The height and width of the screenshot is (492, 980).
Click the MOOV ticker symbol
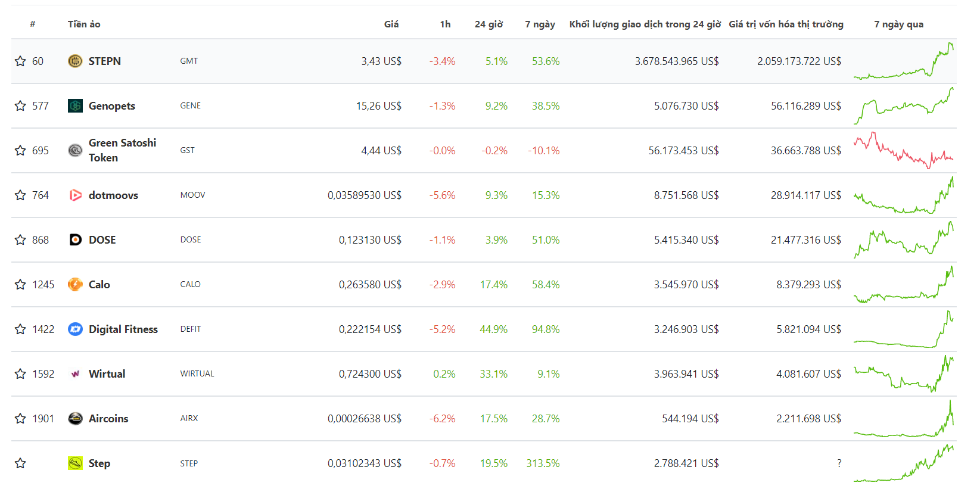point(193,195)
